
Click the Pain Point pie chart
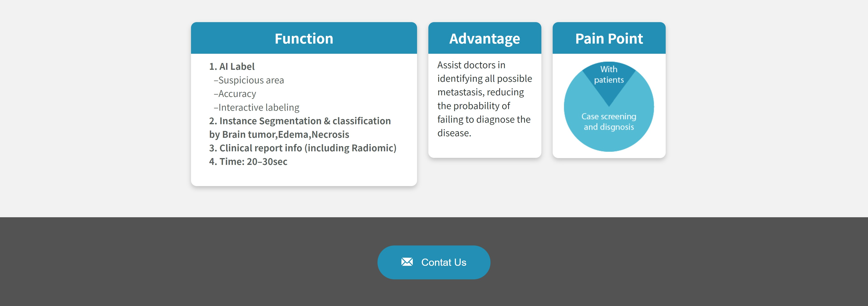[609, 106]
